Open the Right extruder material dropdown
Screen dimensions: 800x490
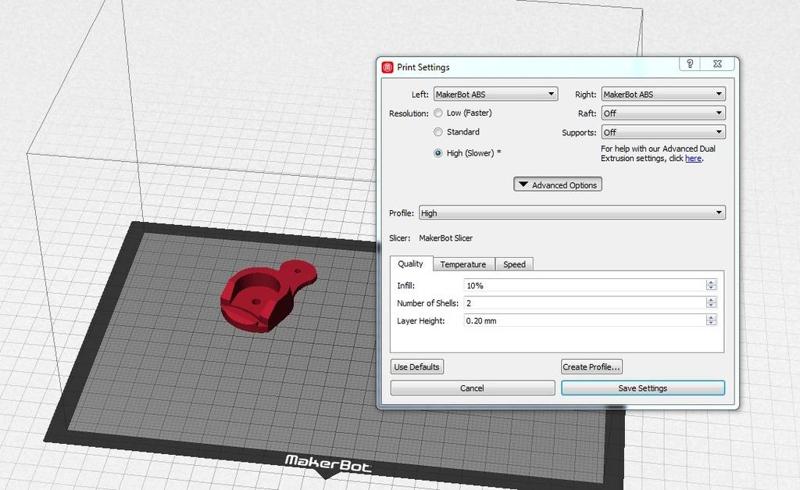click(663, 94)
